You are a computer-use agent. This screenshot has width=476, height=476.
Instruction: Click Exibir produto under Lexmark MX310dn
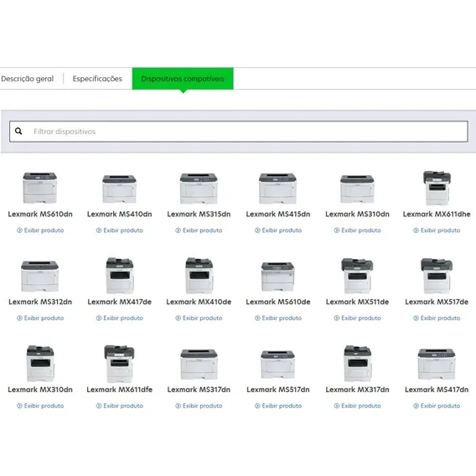click(x=40, y=406)
